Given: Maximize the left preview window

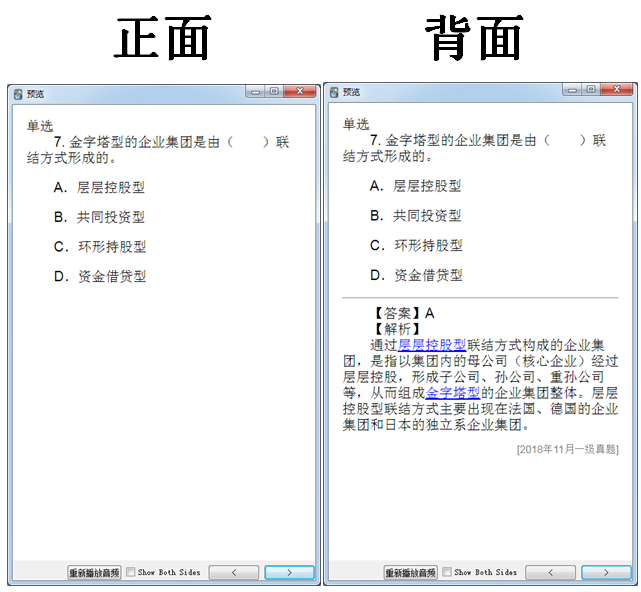Looking at the screenshot, I should click(274, 92).
